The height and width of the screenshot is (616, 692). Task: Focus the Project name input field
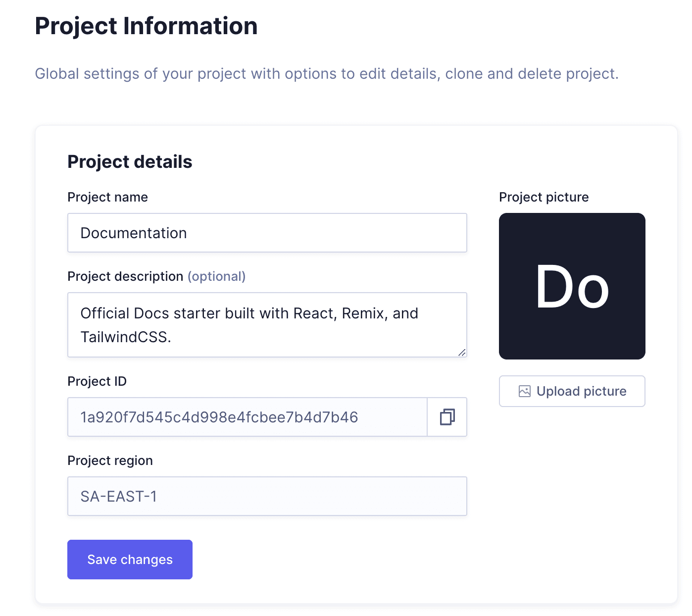pos(267,233)
